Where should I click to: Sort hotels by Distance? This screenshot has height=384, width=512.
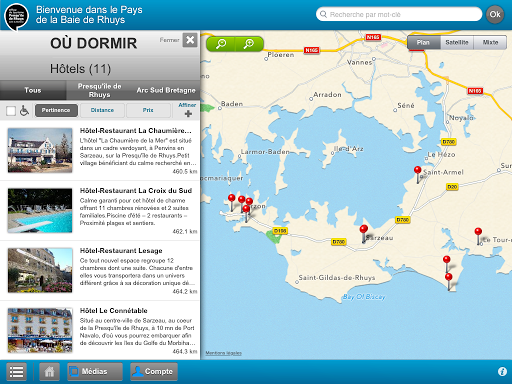102,110
